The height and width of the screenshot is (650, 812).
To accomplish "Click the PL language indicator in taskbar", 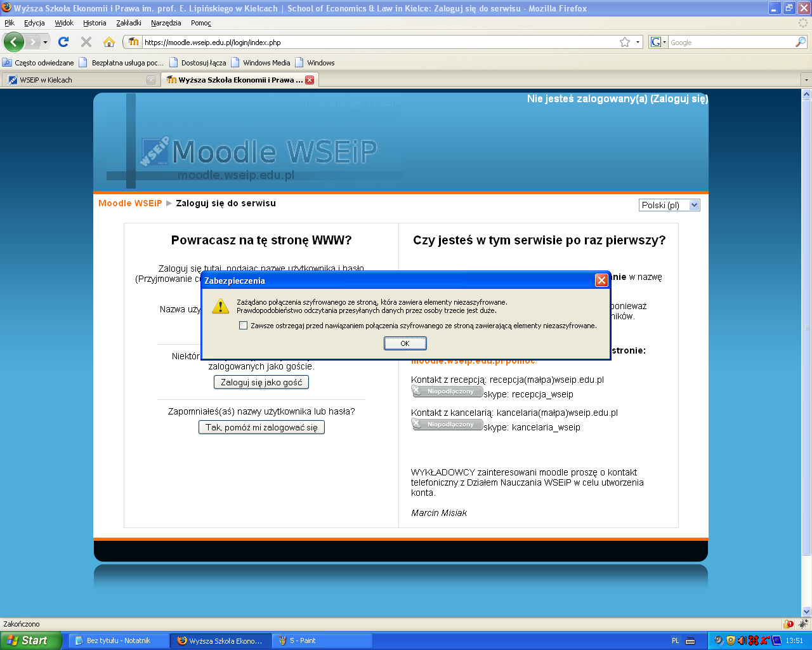I will (675, 640).
